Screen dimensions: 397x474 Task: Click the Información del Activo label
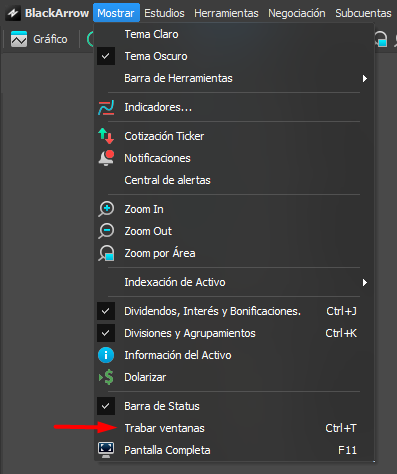pyautogui.click(x=178, y=355)
